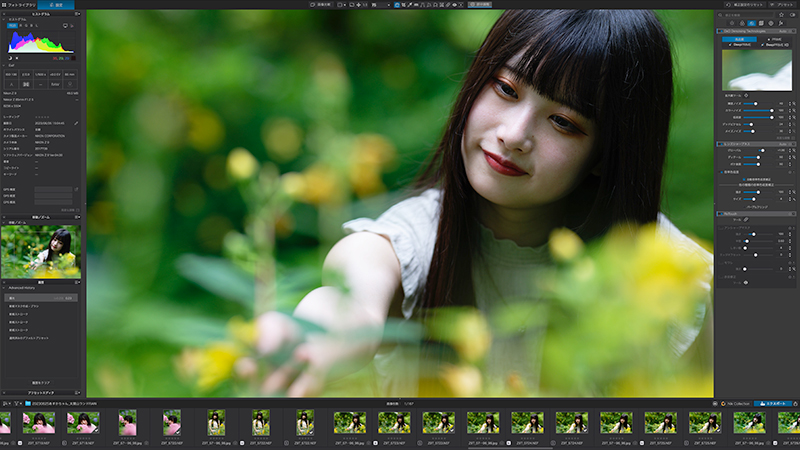Pick loupe position with the crosshair tool icon

click(746, 95)
